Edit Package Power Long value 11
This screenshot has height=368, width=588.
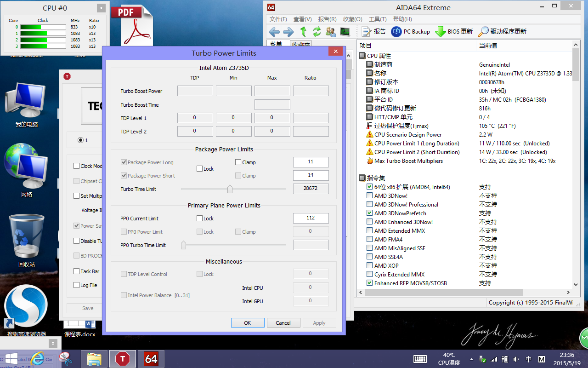point(311,162)
